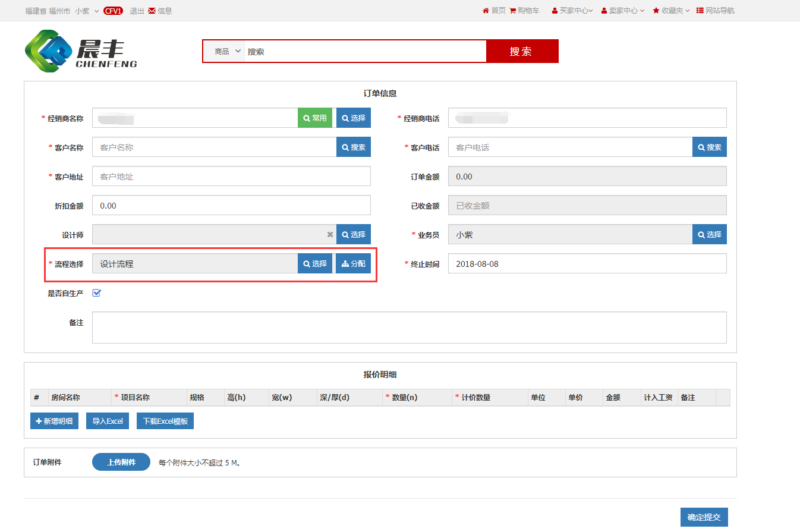Expand the 买家中心 menu

572,11
